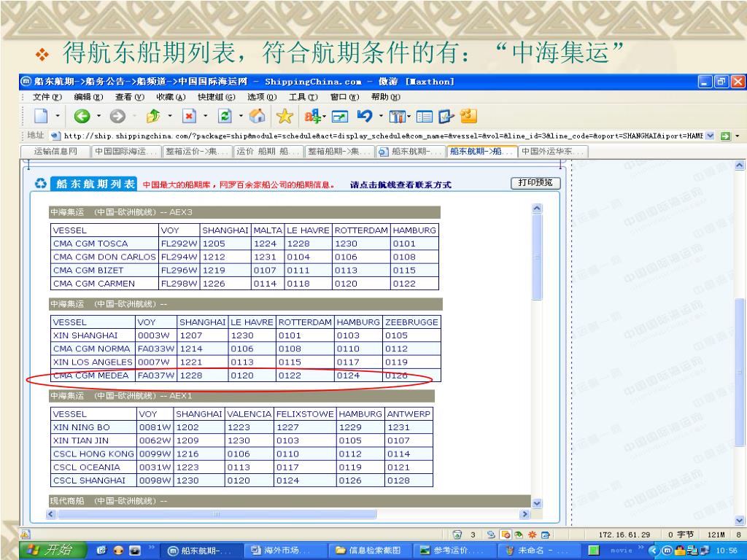The height and width of the screenshot is (560, 747).
Task: Click the inner list vertical scrollbar thumb
Action: point(537,257)
